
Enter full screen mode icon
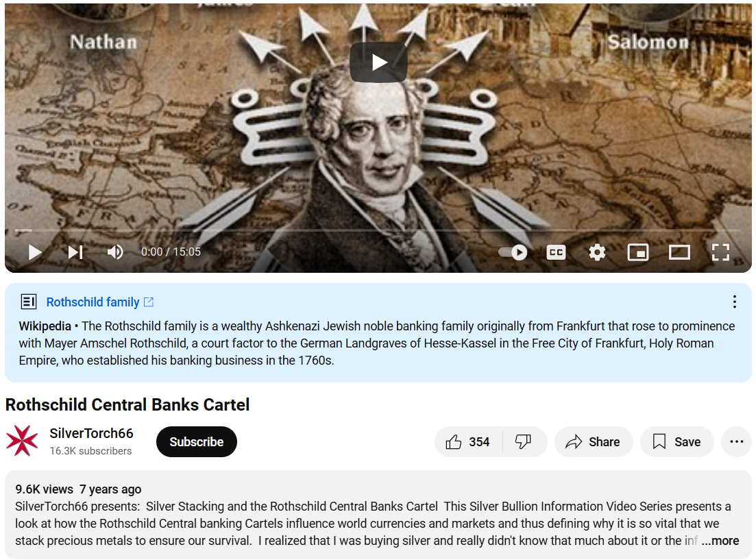click(x=720, y=252)
